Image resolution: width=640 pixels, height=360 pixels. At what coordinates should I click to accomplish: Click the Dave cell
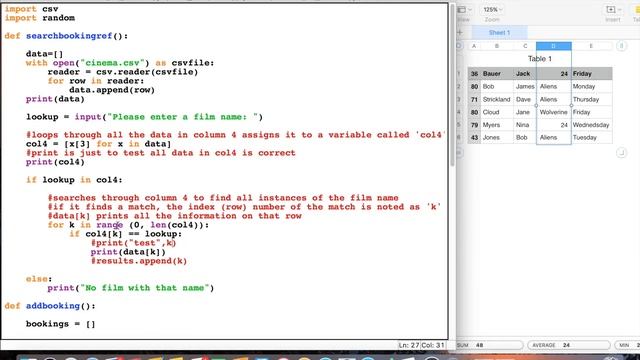click(525, 99)
